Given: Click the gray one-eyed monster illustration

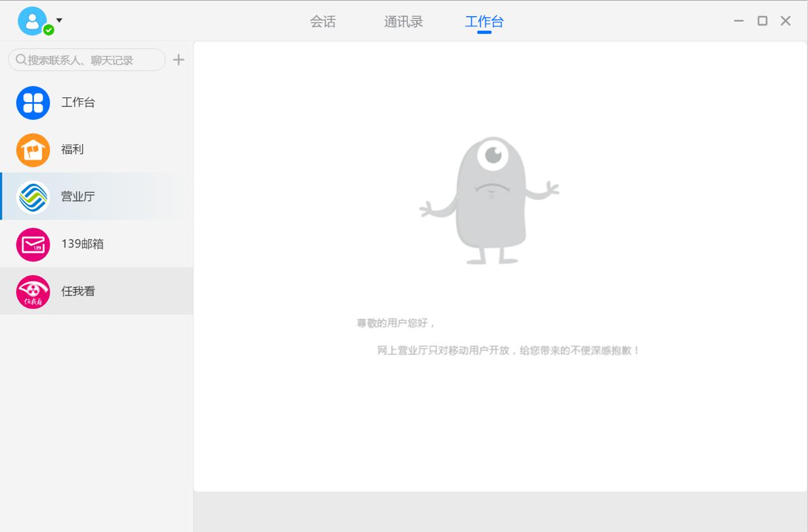Looking at the screenshot, I should [x=490, y=200].
